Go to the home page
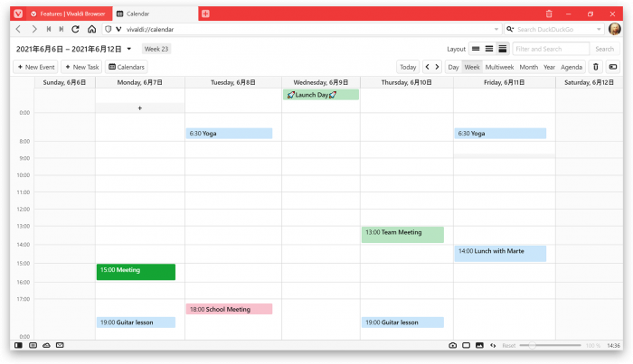The image size is (633, 364). [92, 29]
